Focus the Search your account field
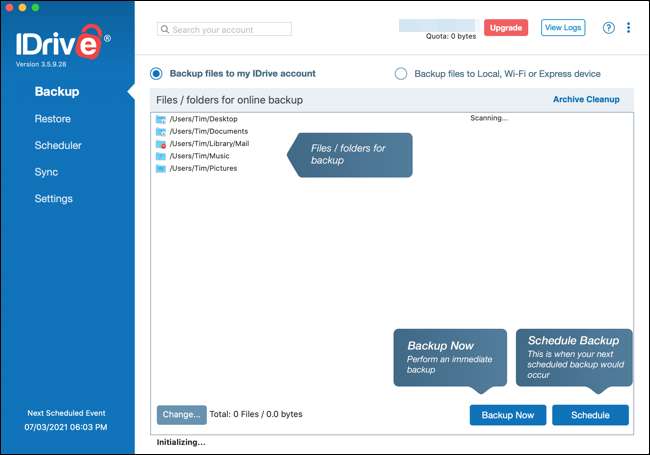 click(x=224, y=29)
